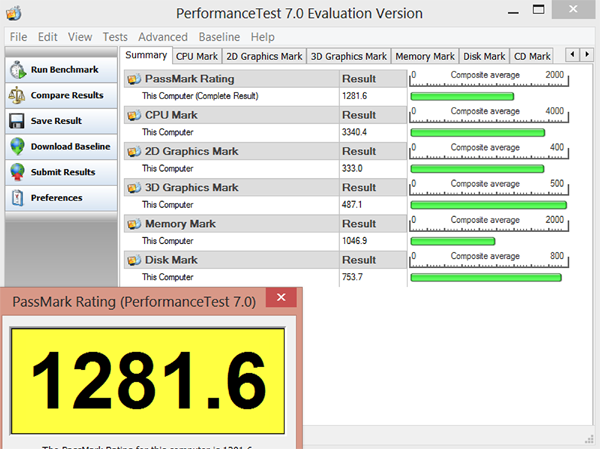Open the Edit menu
Image resolution: width=600 pixels, height=449 pixels.
coord(47,37)
